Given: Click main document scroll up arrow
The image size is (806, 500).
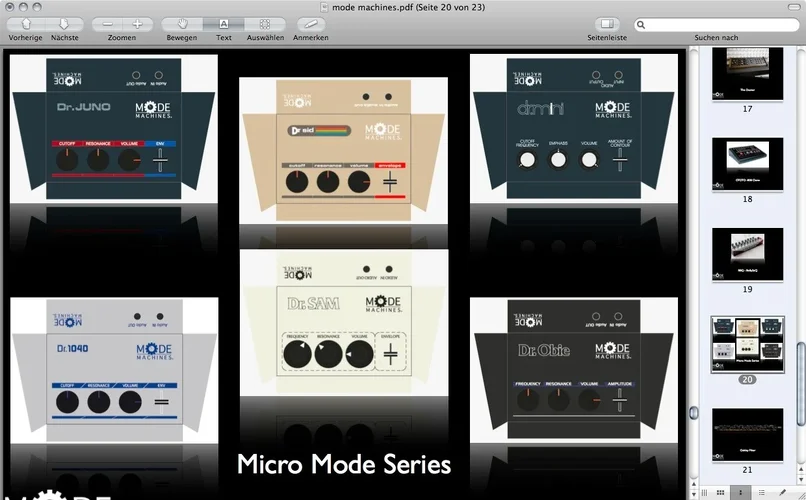Looking at the screenshot, I should [x=693, y=484].
